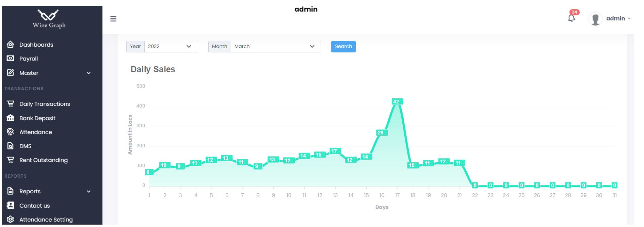Open Dashboards via house icon

[11, 45]
